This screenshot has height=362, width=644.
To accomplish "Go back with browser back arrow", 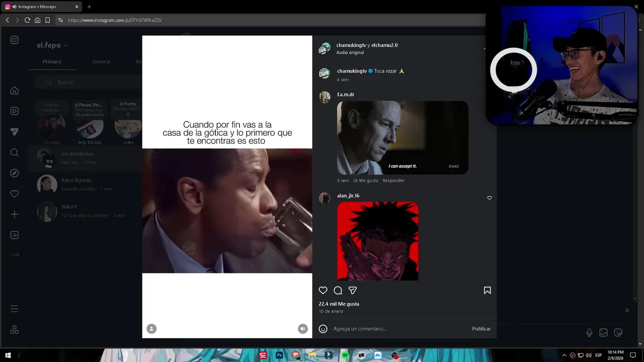I will (7, 20).
